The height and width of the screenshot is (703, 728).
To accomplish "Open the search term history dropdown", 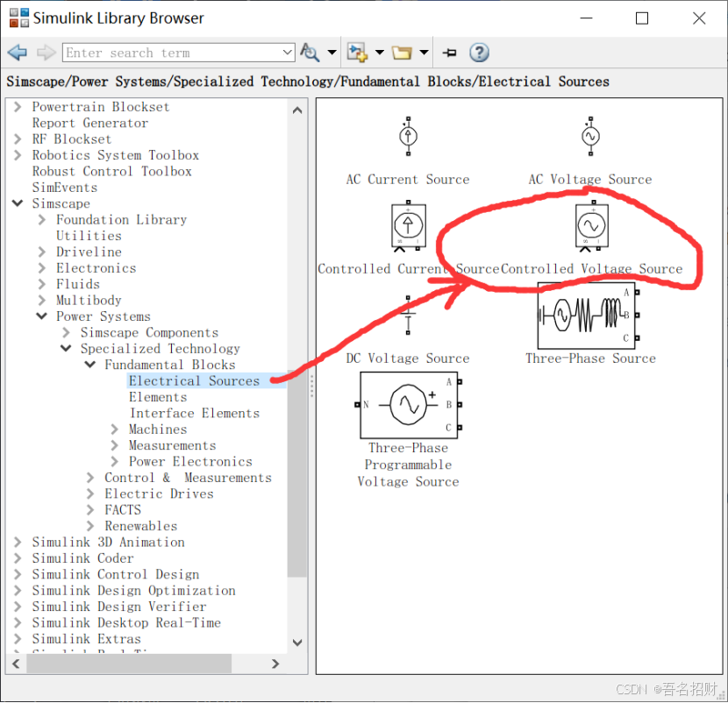I will point(288,53).
